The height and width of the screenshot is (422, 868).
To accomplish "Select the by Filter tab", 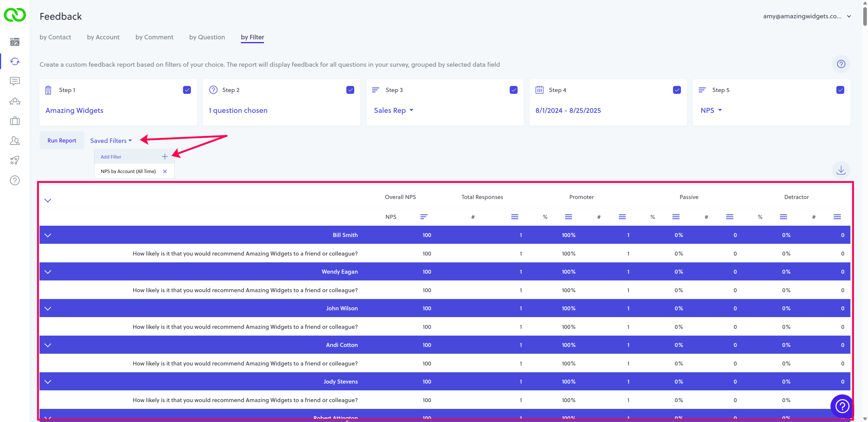I will 252,37.
